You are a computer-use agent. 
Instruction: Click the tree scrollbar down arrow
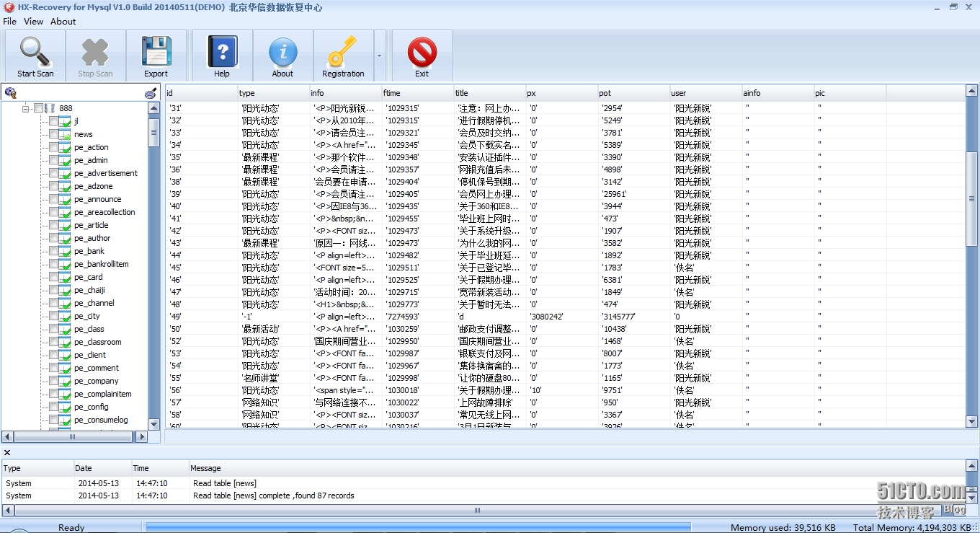[x=153, y=424]
